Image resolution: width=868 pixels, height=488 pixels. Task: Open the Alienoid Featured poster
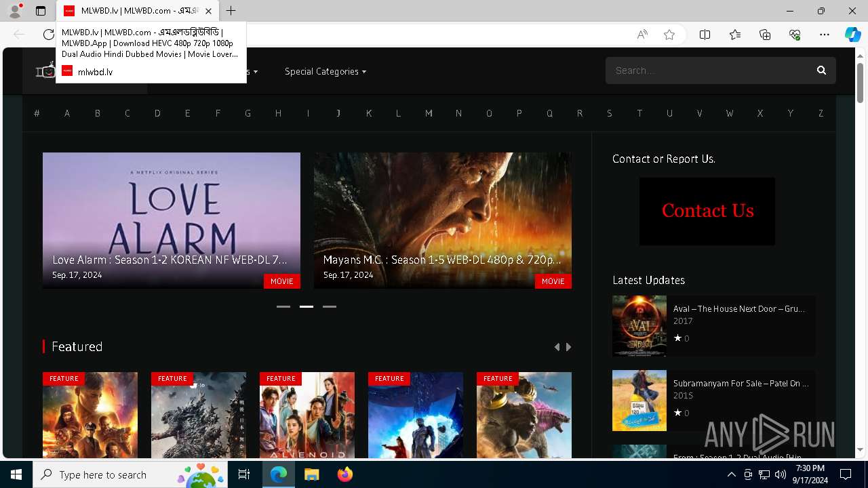pyautogui.click(x=307, y=415)
